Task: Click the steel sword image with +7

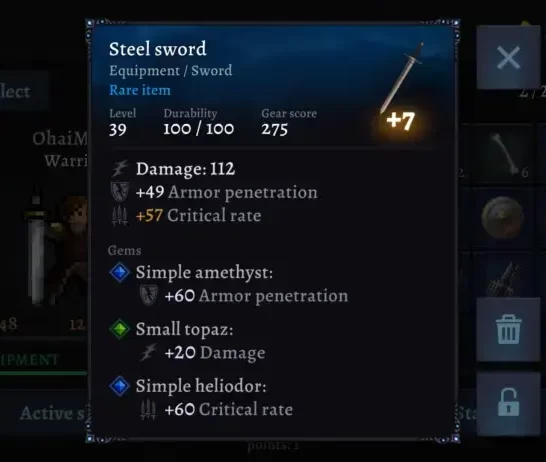Action: [401, 87]
